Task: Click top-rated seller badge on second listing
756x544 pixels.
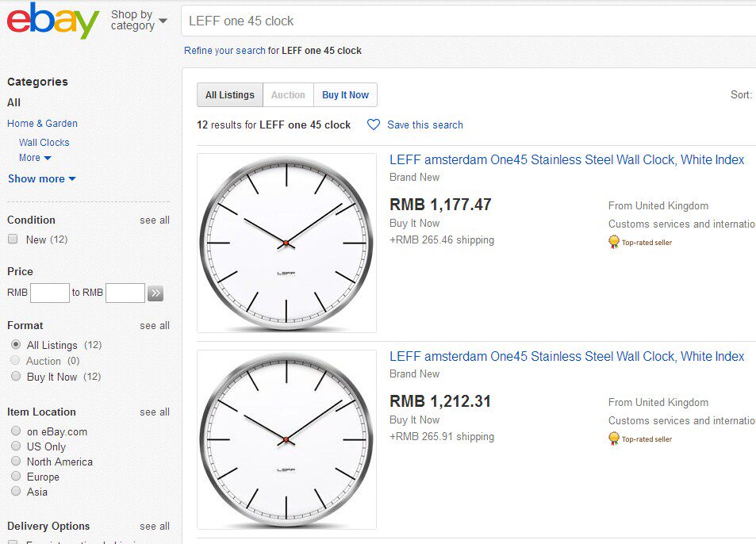Action: (x=613, y=439)
